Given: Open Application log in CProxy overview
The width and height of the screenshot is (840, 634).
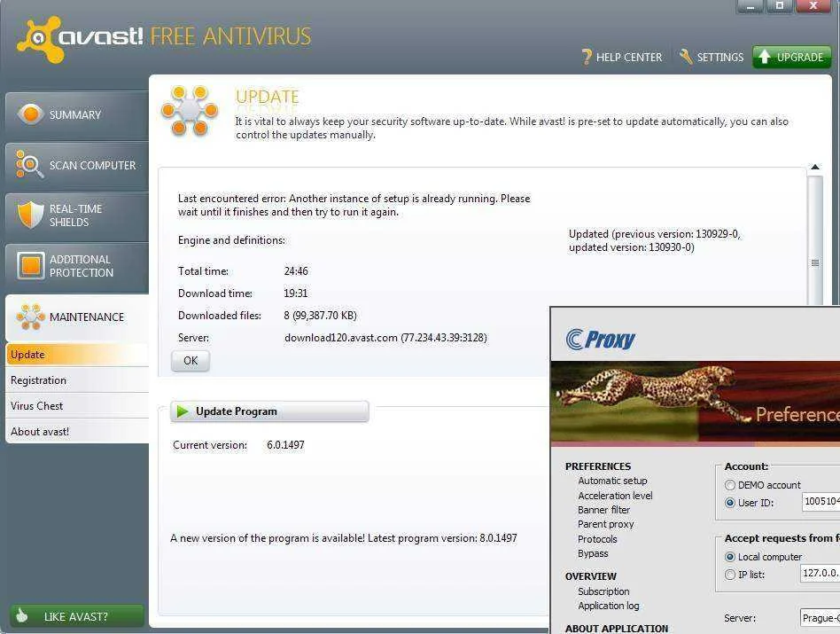Looking at the screenshot, I should click(x=609, y=606).
